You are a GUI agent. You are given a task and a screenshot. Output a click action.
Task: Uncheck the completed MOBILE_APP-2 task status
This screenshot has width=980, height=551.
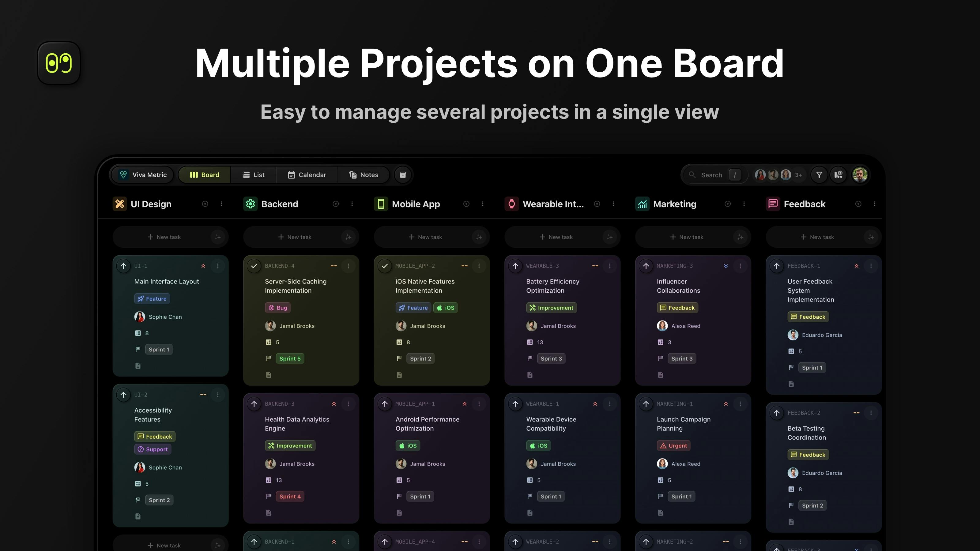tap(385, 266)
